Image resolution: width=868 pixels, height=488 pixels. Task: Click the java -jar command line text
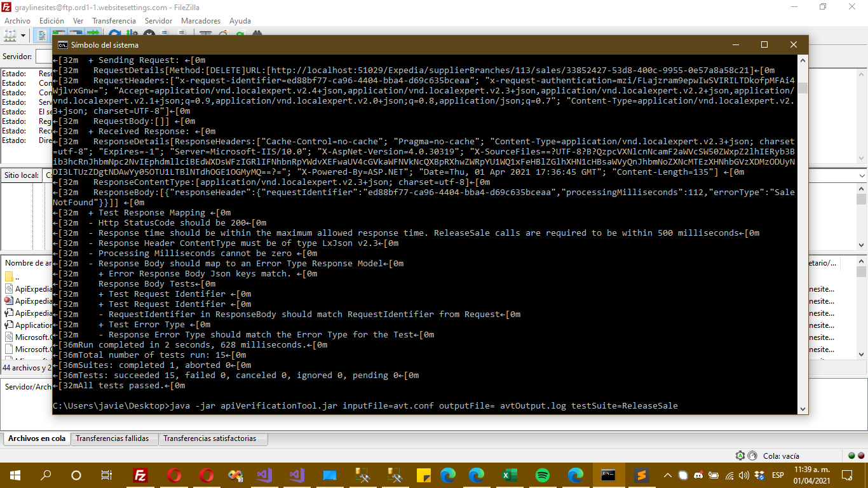coord(424,405)
